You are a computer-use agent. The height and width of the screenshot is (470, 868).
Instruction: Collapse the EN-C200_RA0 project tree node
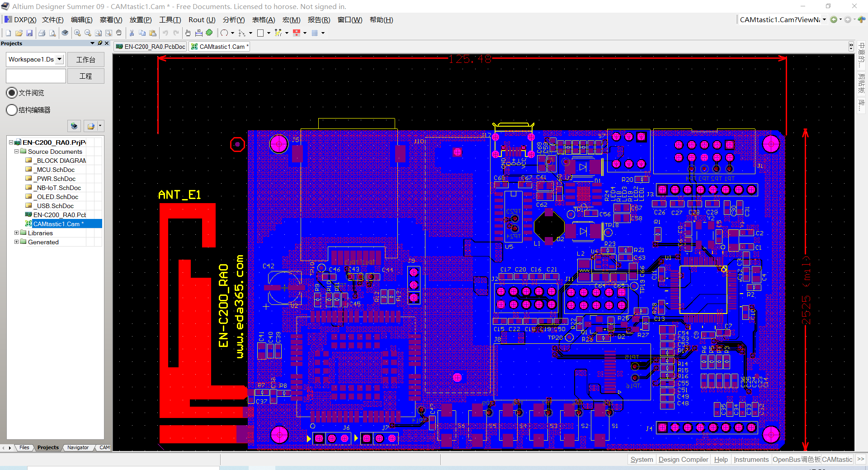[11, 142]
